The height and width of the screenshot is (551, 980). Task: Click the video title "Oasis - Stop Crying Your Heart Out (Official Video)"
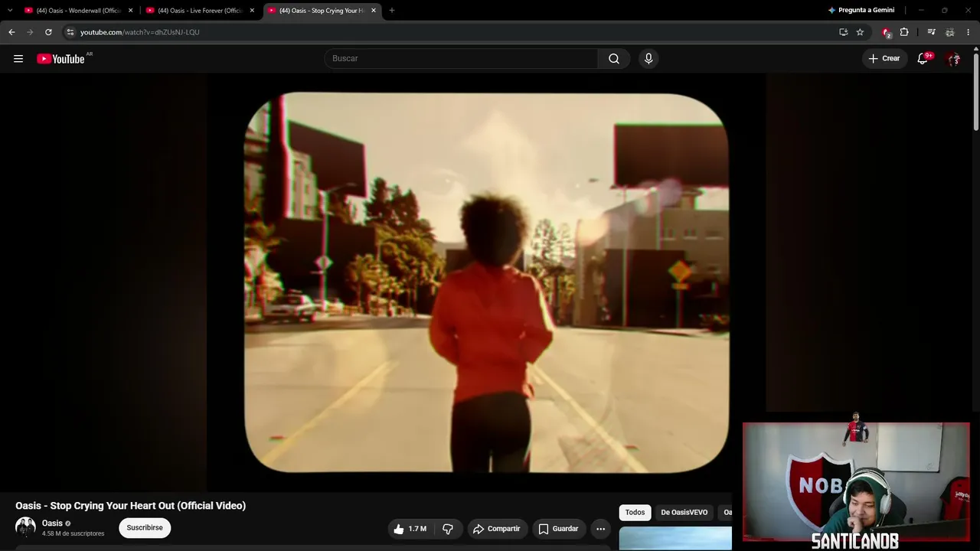[130, 506]
